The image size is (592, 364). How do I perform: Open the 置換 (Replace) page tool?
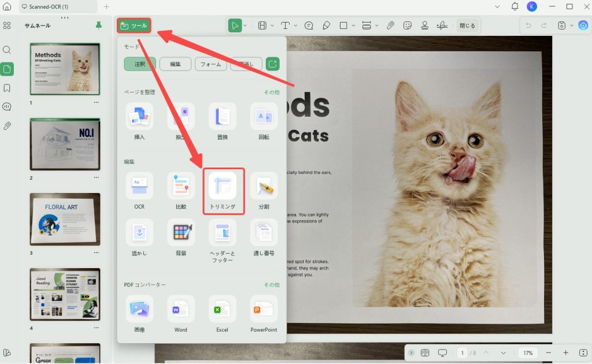click(223, 121)
